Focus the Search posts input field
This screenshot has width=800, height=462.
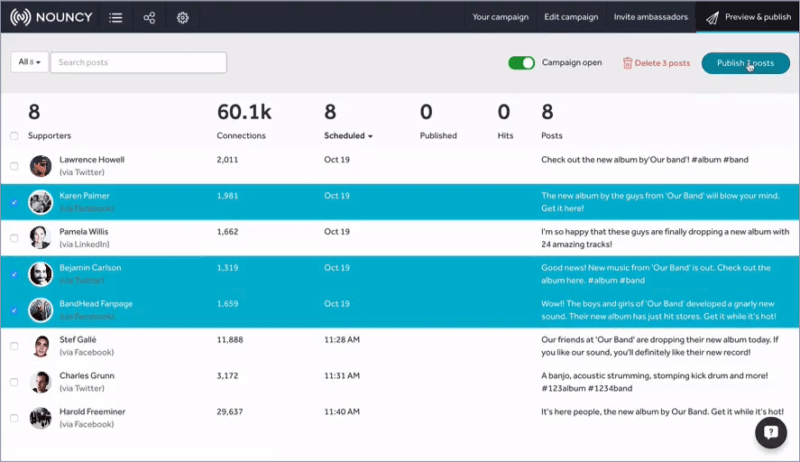coord(138,63)
